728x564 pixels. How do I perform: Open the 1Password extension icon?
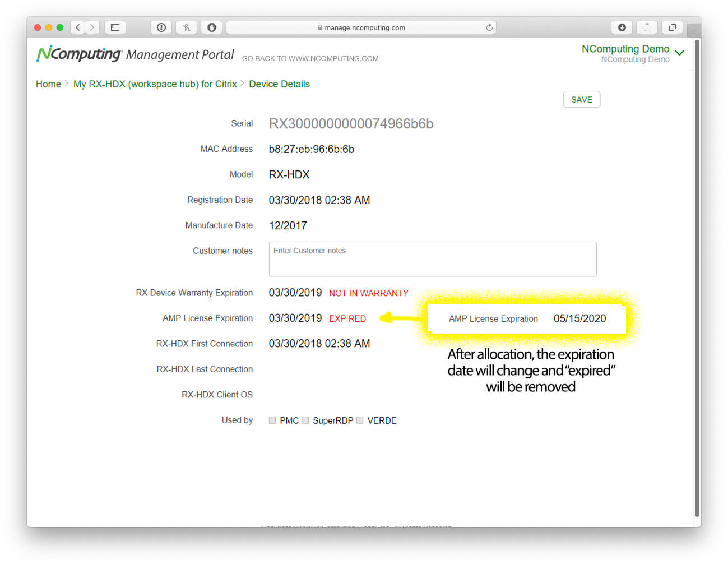click(161, 27)
